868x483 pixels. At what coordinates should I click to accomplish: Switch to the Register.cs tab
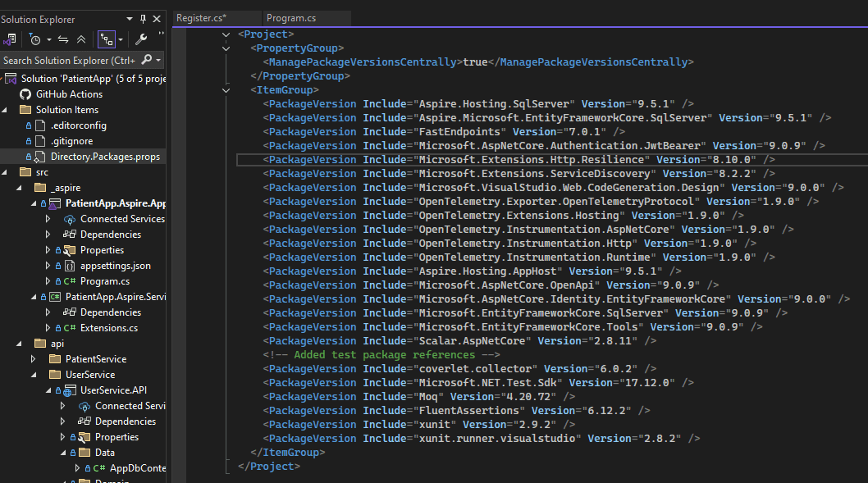[201, 17]
